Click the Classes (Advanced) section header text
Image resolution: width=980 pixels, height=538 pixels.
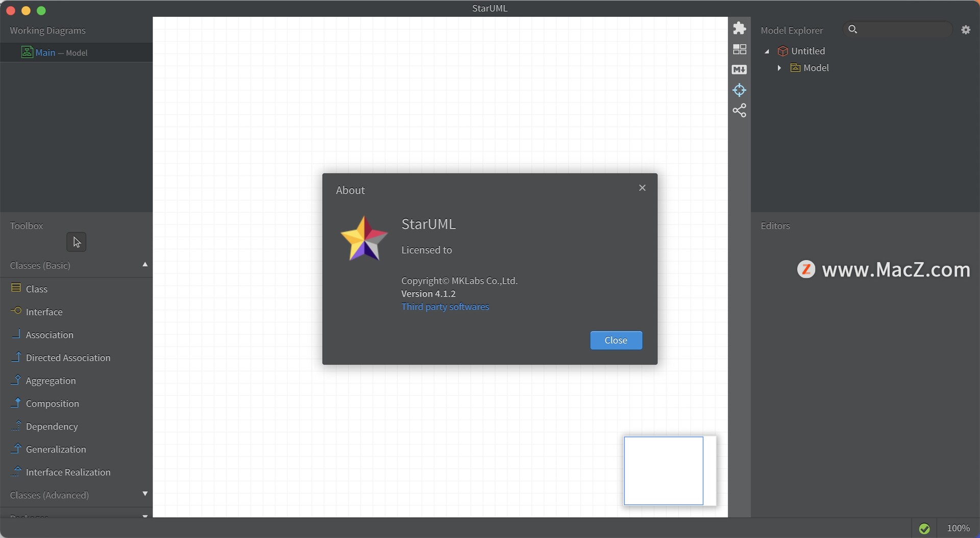pyautogui.click(x=50, y=495)
